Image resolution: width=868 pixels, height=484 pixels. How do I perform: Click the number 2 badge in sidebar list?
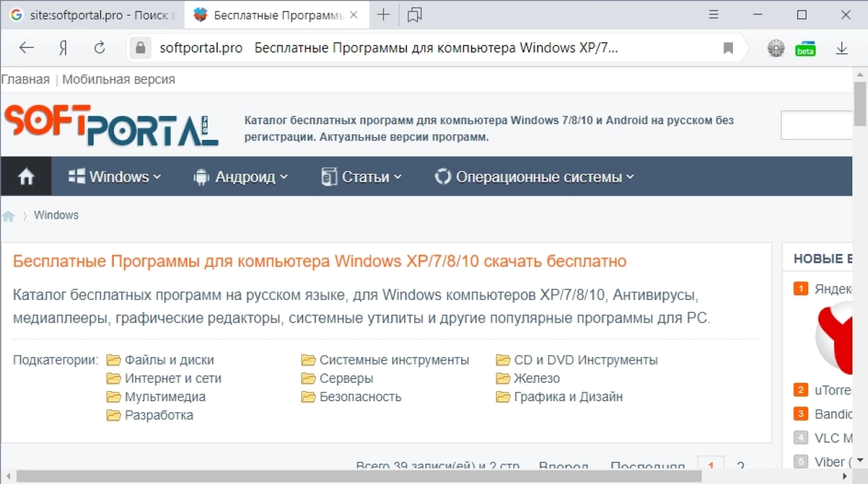[x=801, y=390]
